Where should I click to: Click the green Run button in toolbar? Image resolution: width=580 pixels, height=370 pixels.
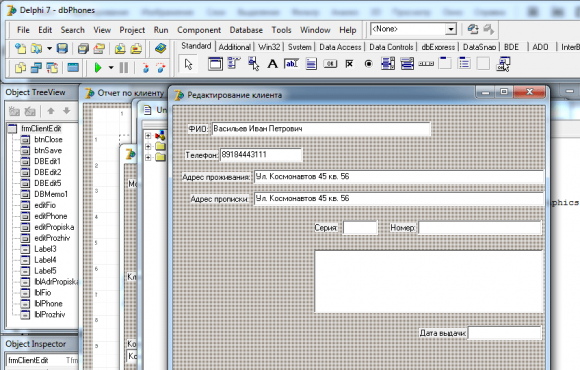click(x=98, y=68)
